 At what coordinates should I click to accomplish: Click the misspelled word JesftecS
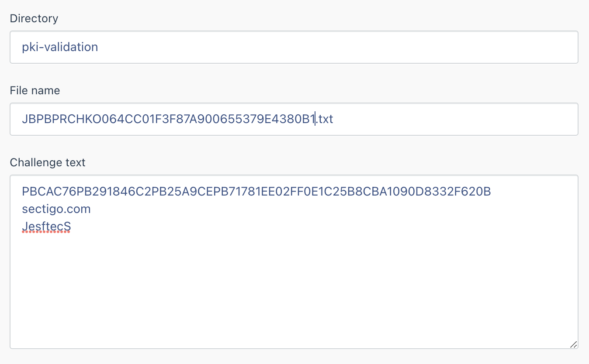pos(46,226)
